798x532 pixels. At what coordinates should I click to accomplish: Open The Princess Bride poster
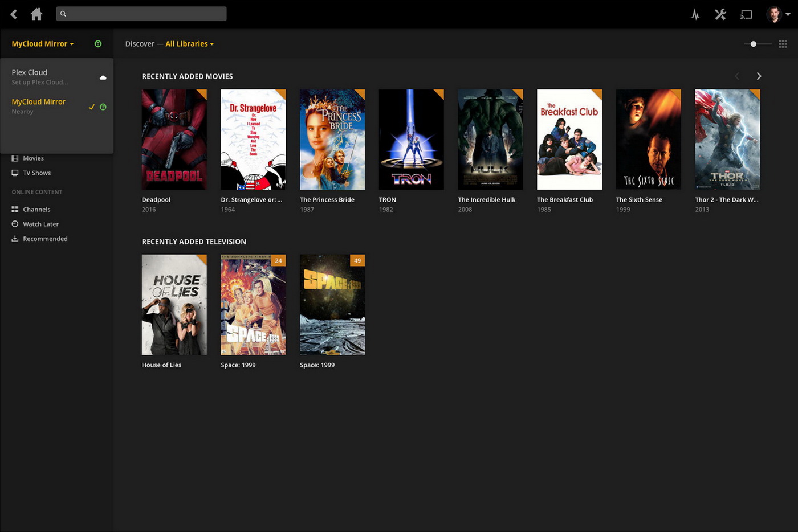(x=332, y=140)
